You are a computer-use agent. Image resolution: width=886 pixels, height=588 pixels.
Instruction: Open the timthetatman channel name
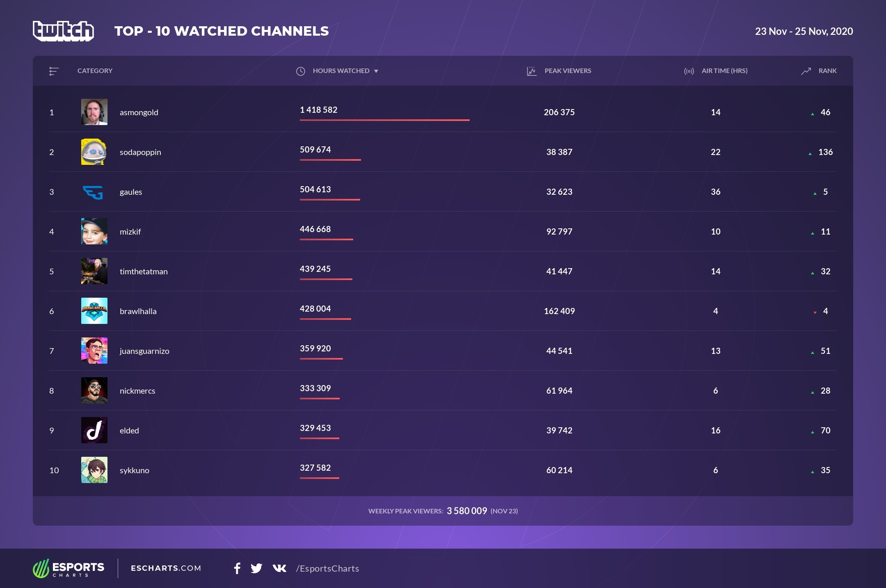(x=144, y=271)
